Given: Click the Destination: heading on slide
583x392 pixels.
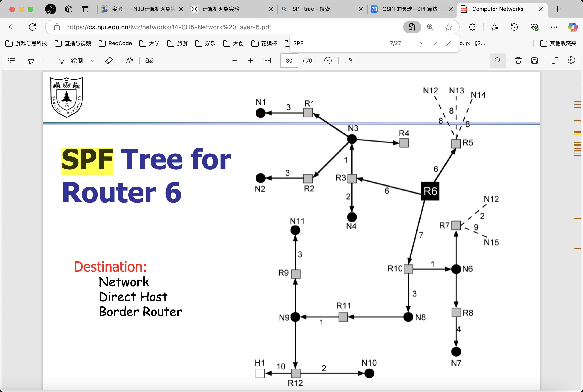Looking at the screenshot, I should pos(110,266).
